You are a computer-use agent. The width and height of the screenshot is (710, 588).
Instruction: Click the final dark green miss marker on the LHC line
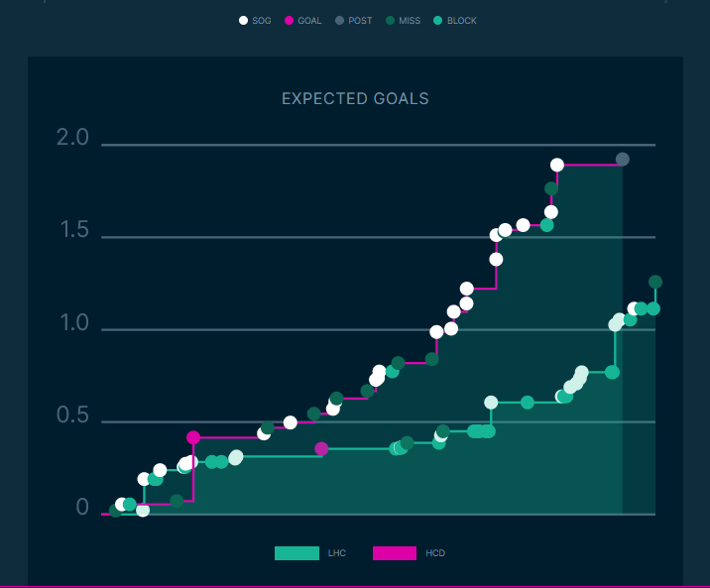pos(655,282)
